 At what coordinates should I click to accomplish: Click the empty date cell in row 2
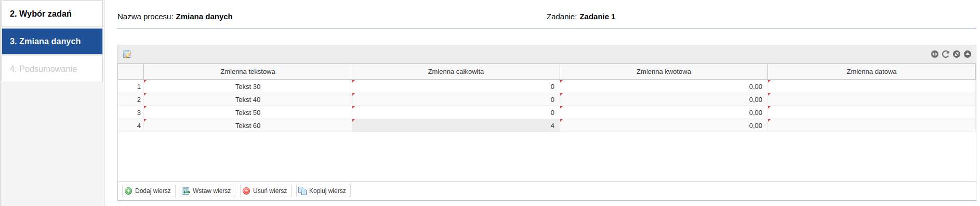[871, 100]
